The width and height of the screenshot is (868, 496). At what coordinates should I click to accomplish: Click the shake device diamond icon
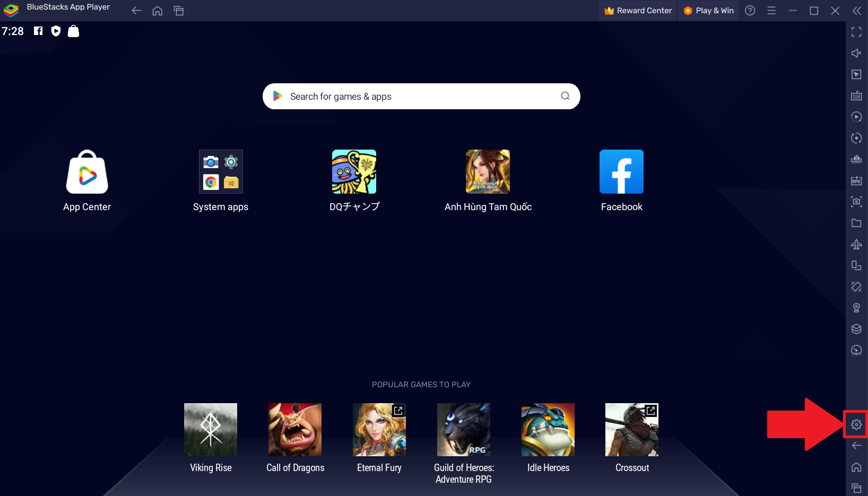coord(856,286)
